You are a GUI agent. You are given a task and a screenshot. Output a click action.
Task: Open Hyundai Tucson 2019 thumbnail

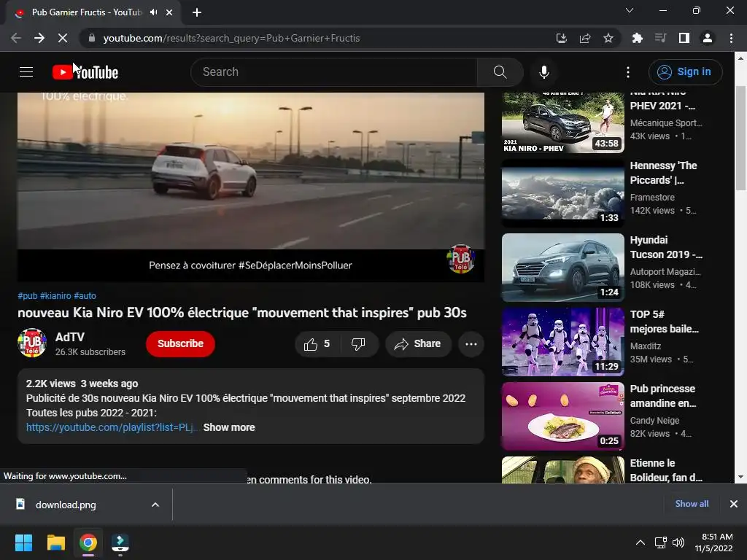[x=562, y=267]
